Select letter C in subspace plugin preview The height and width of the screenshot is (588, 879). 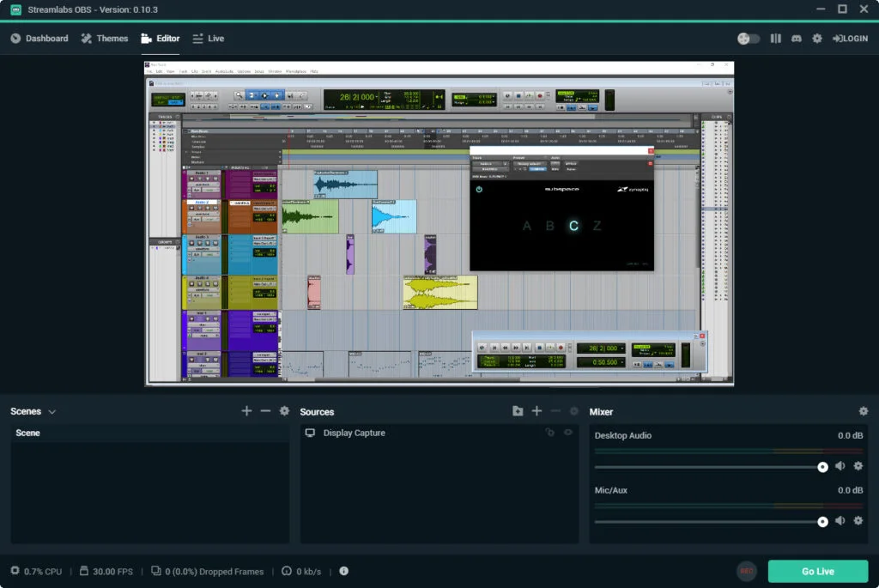click(x=573, y=226)
